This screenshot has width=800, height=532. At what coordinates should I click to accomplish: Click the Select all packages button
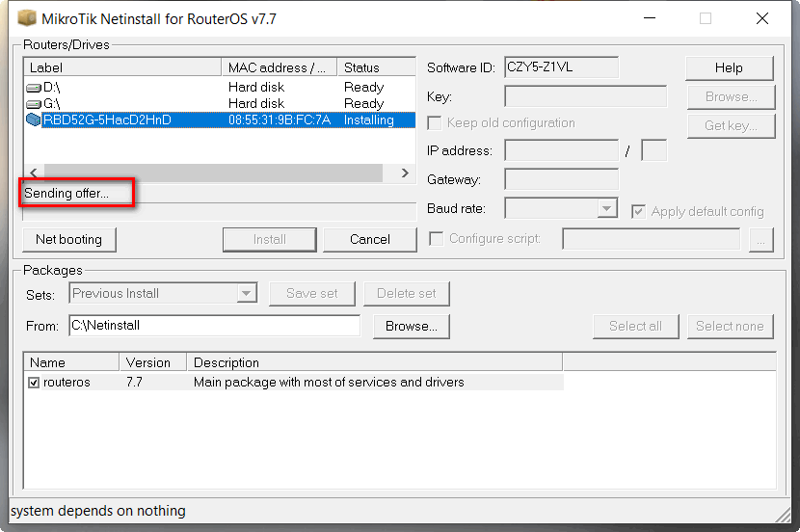point(636,327)
